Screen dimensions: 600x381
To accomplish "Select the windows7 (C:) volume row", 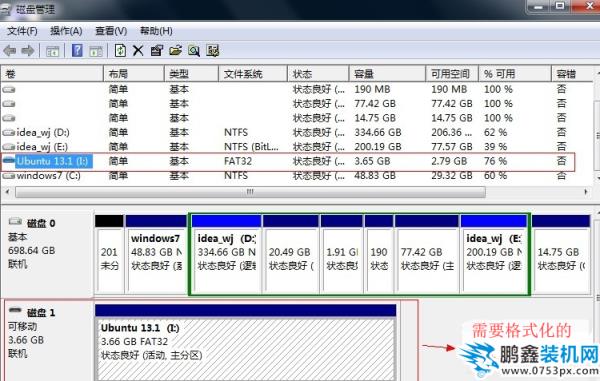I will click(x=288, y=176).
